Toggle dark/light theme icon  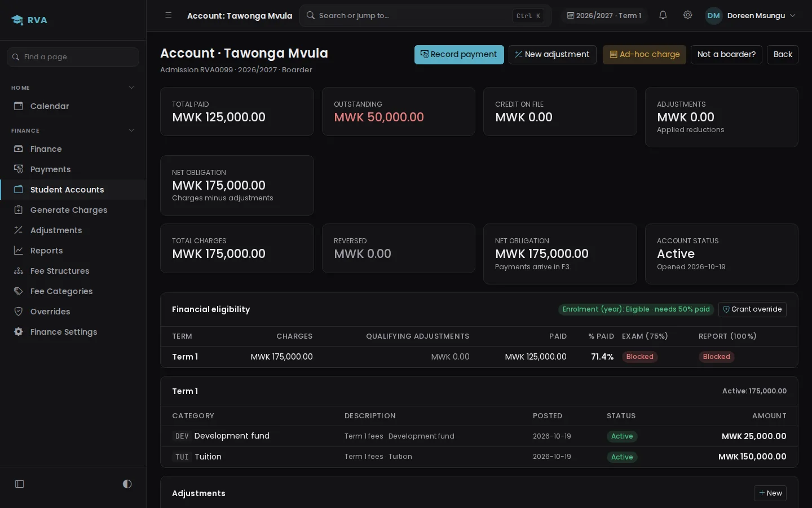[x=127, y=484]
